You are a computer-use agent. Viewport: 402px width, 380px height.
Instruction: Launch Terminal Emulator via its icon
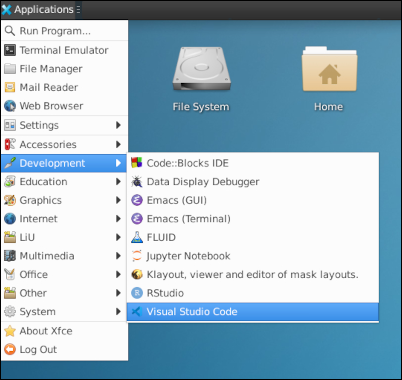point(10,50)
